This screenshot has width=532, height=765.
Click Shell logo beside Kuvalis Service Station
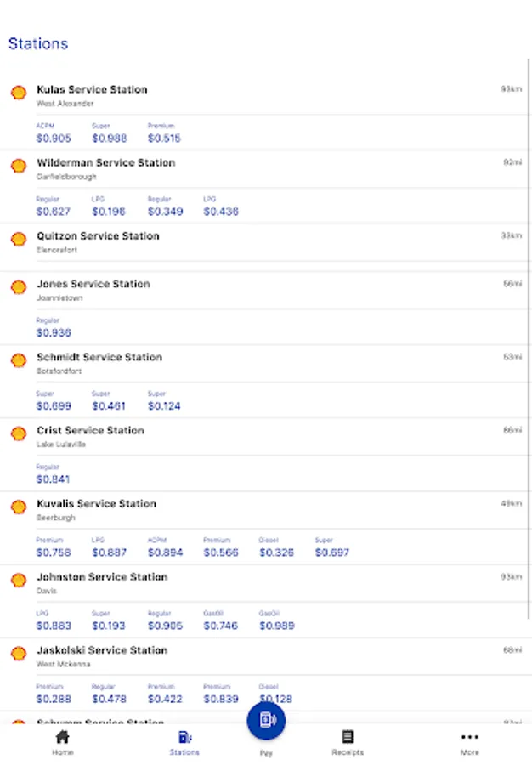[x=18, y=507]
